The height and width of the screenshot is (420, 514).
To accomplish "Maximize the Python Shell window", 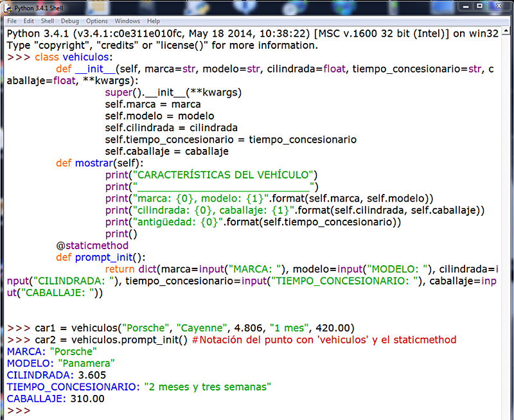I will 479,6.
